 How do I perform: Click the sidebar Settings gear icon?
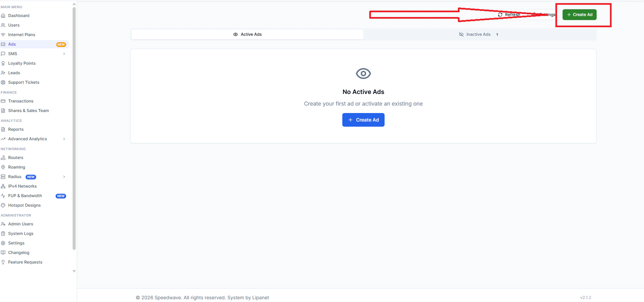click(x=3, y=243)
